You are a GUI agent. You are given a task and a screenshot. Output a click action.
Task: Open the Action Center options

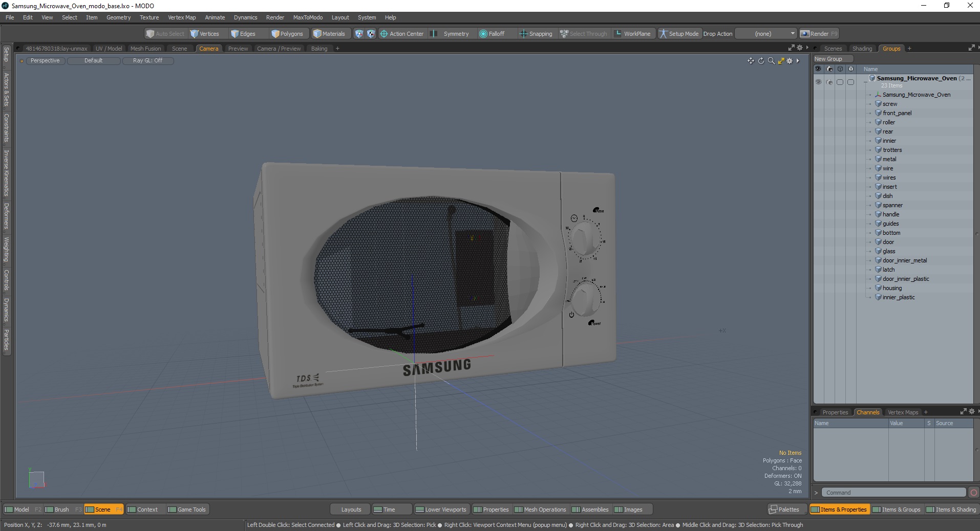[402, 34]
